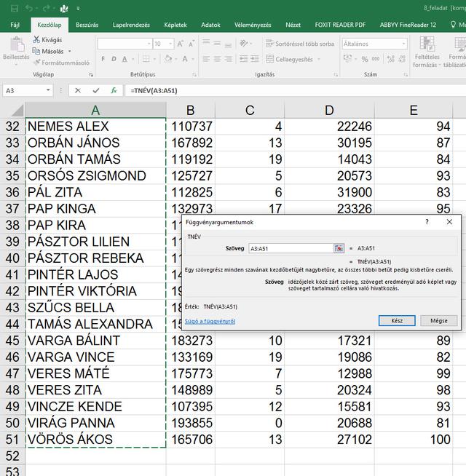Select bottom vertical alignment icon
The image size is (466, 476).
(228, 44)
